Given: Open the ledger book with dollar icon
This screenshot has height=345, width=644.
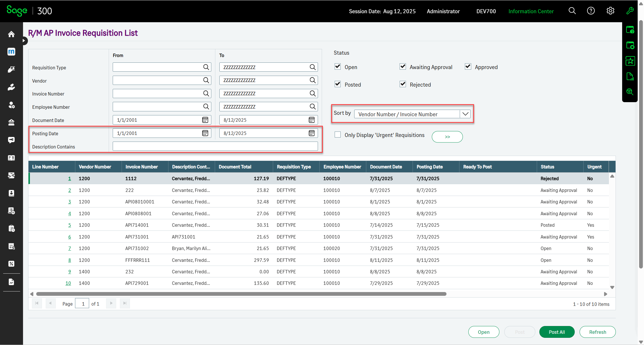Looking at the screenshot, I should pyautogui.click(x=11, y=158).
